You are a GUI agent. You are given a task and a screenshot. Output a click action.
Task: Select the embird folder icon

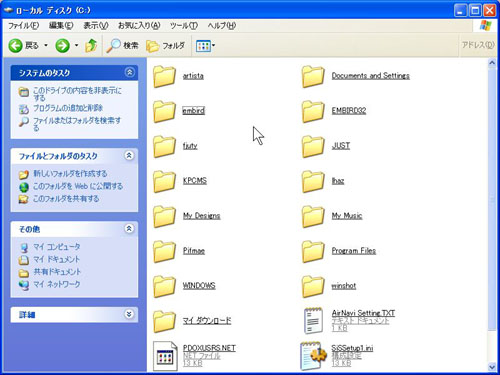[x=164, y=111]
